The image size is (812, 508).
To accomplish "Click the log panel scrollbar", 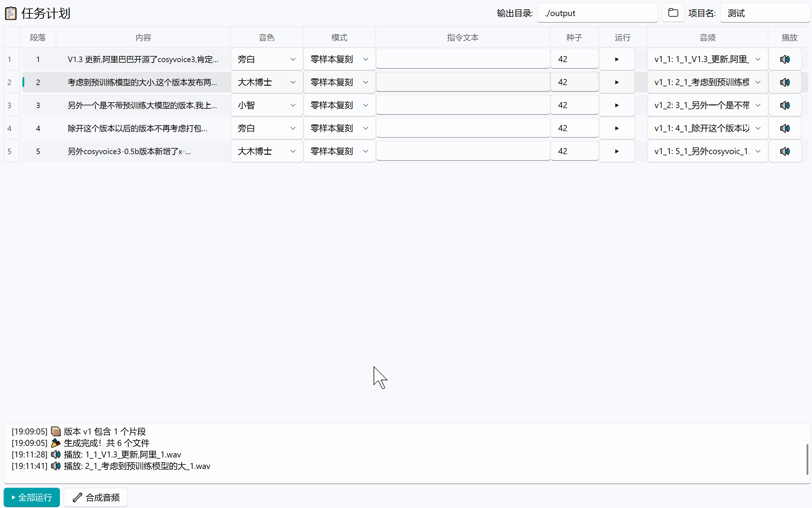I will (807, 459).
